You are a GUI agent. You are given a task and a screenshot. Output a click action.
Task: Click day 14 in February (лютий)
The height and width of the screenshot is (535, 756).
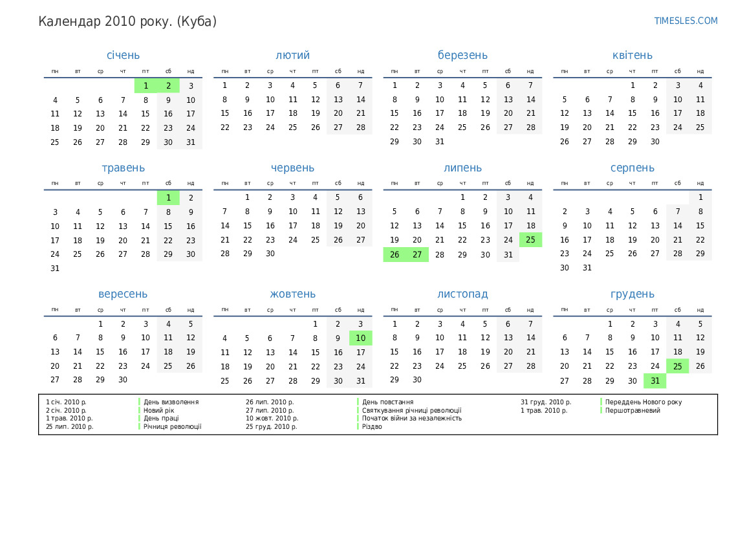[x=361, y=100]
